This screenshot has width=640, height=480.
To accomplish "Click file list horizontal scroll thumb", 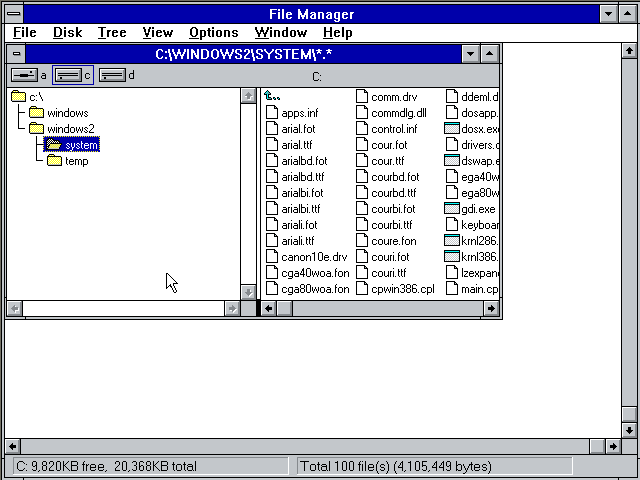I will 284,308.
